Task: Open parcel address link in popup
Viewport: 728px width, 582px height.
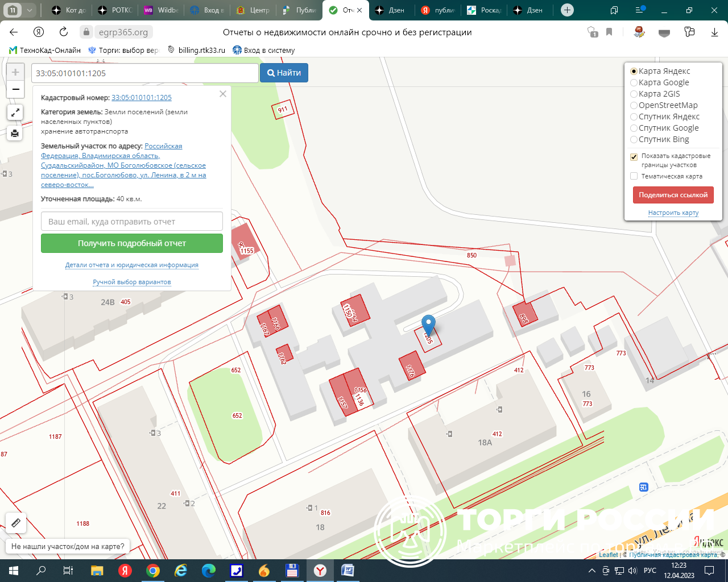Action: 123,165
